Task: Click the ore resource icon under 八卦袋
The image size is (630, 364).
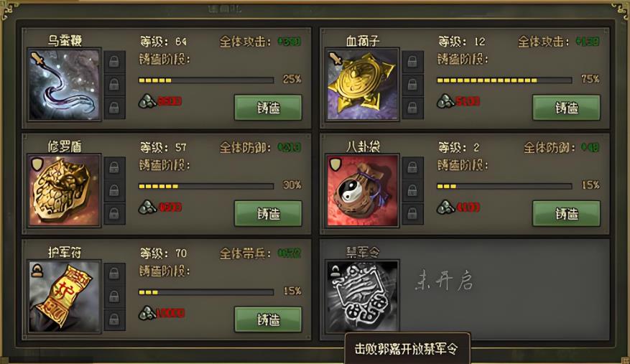Action: pyautogui.click(x=445, y=207)
